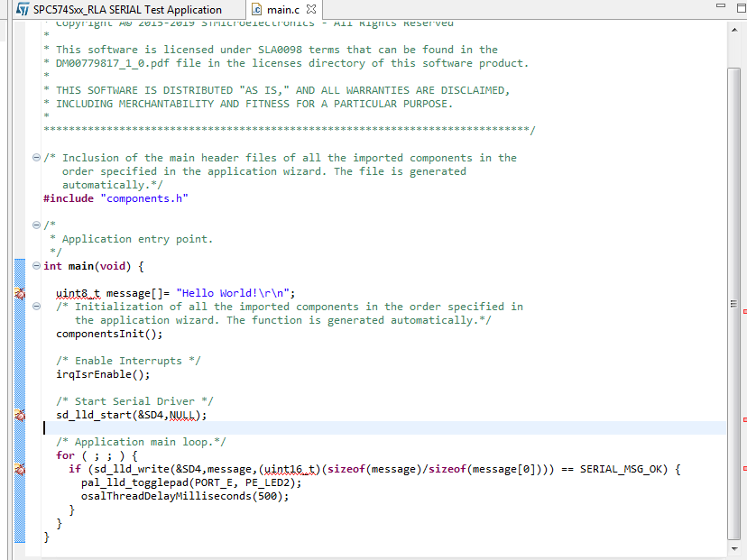Collapse the Inclusion comment block
Image resolution: width=747 pixels, height=560 pixels.
tap(36, 158)
